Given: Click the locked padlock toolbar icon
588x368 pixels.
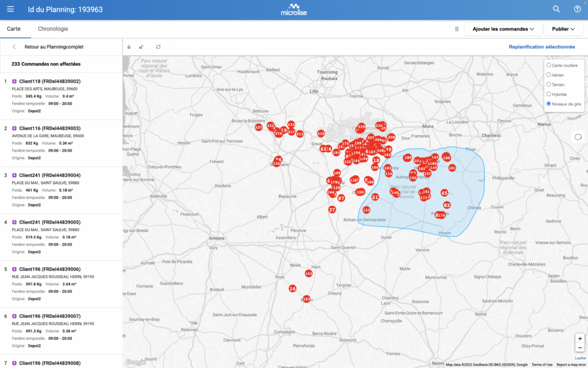Looking at the screenshot, I should pos(129,47).
